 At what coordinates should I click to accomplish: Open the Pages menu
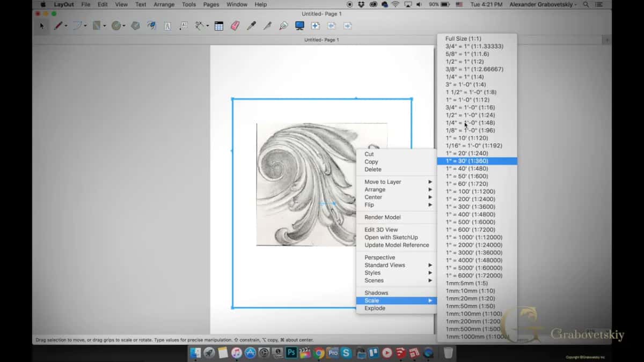point(211,4)
